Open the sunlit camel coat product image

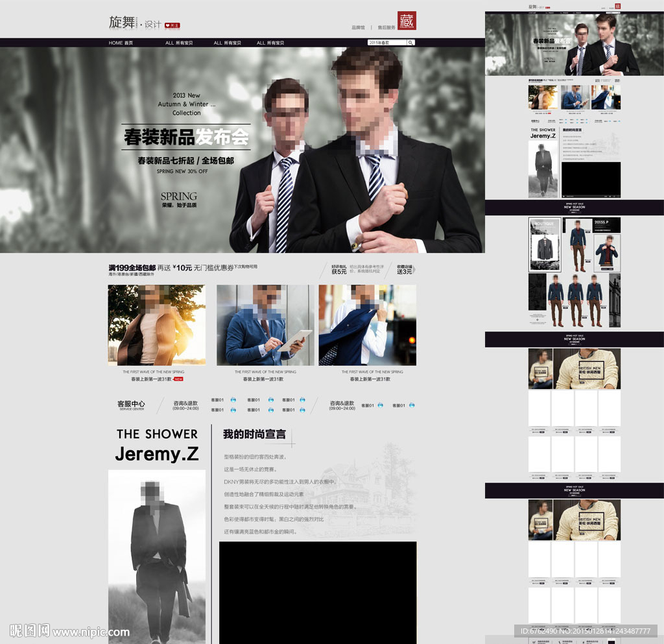(x=156, y=325)
